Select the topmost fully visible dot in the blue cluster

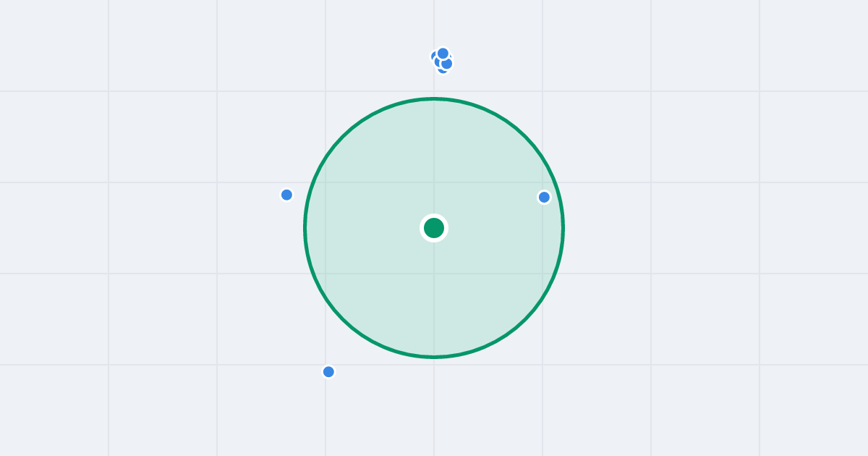coord(443,54)
